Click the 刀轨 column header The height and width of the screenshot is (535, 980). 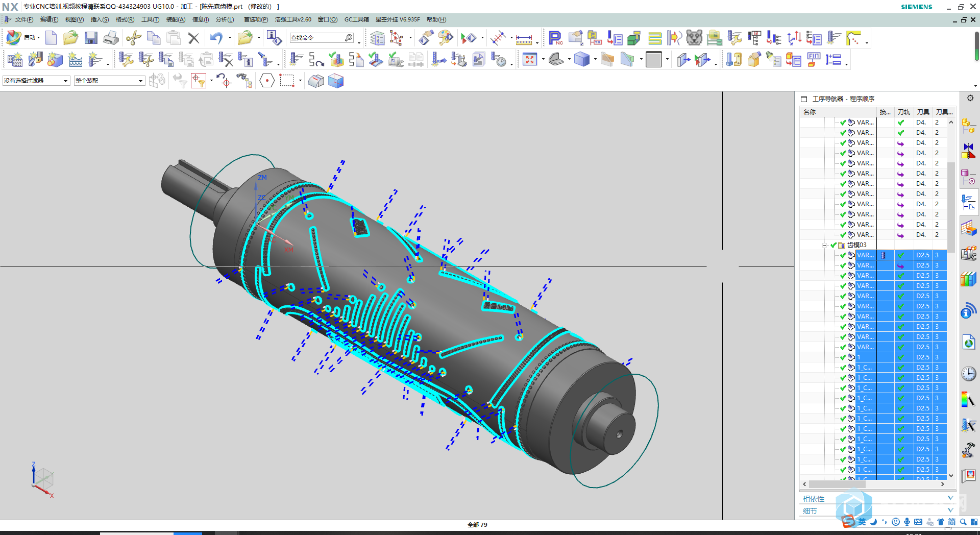point(903,112)
